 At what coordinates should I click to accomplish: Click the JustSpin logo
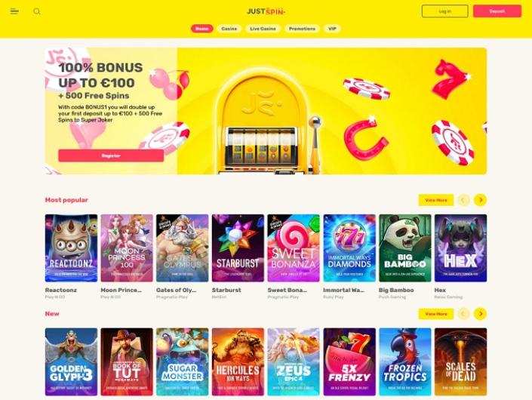click(266, 11)
